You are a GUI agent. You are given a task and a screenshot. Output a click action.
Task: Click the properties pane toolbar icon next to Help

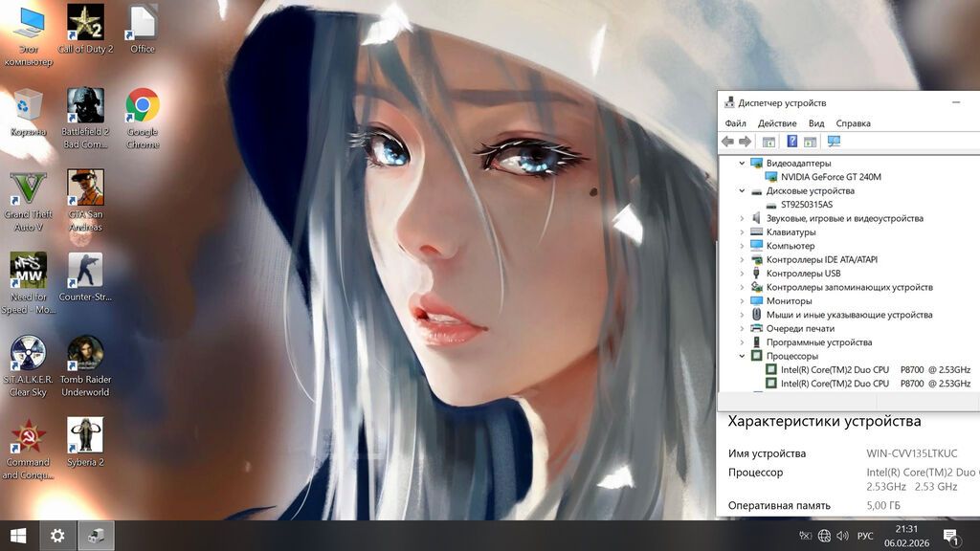point(810,142)
